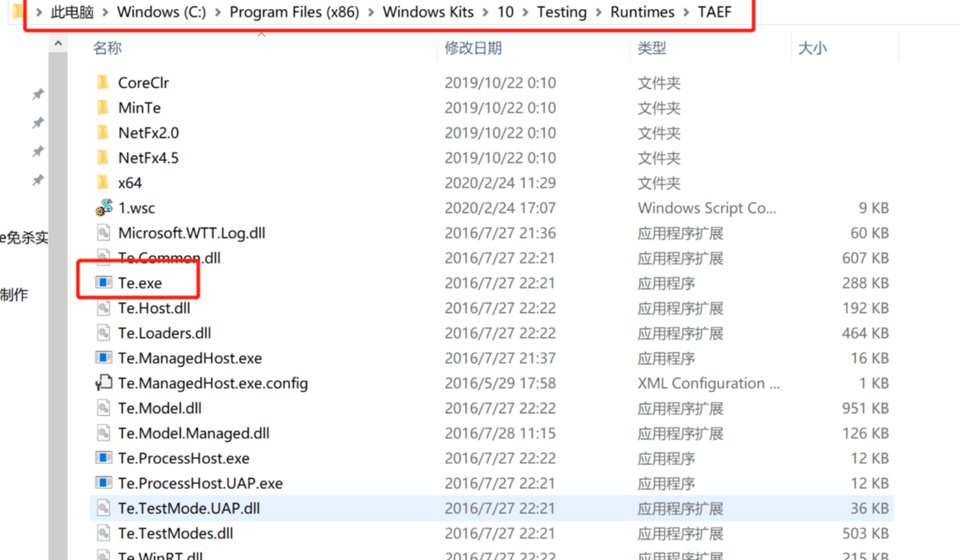This screenshot has height=560, width=960.
Task: Expand the chevron after 此电脑 in the address bar
Action: click(105, 12)
